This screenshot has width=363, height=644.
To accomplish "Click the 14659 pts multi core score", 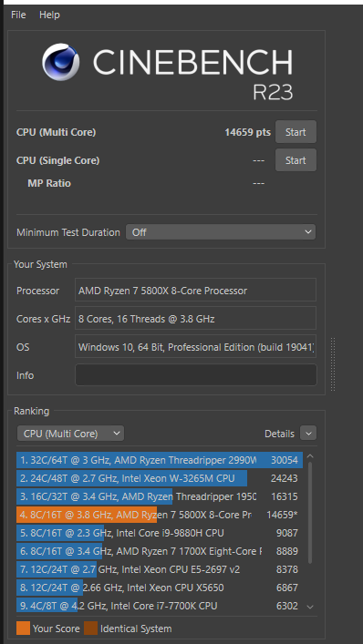I will click(247, 132).
